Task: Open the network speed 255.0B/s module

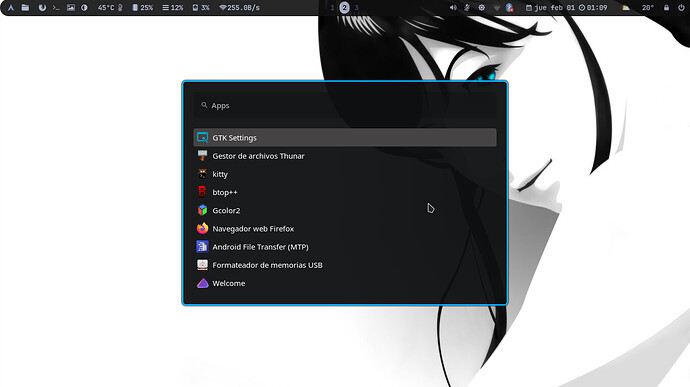Action: click(239, 7)
